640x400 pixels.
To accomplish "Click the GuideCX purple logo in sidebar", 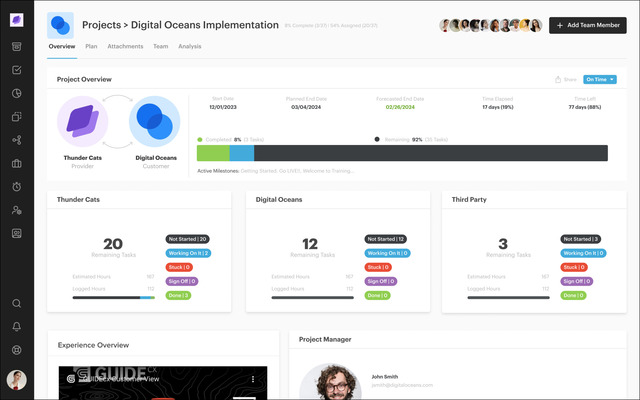I will [x=17, y=20].
